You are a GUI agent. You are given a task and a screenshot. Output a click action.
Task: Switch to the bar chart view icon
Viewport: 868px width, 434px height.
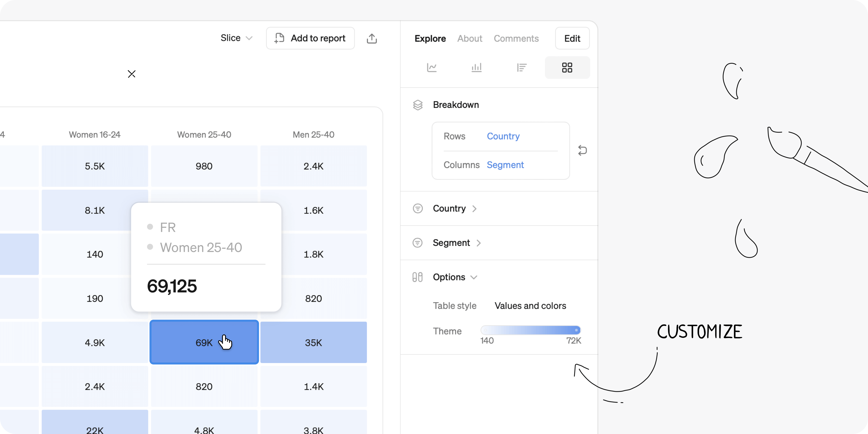[476, 68]
